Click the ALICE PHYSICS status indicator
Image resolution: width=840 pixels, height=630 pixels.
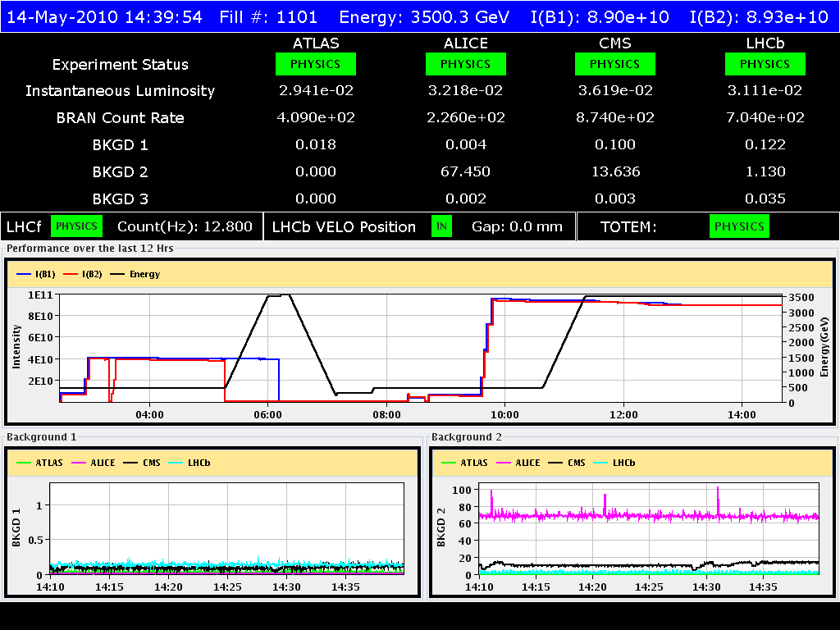pos(466,64)
